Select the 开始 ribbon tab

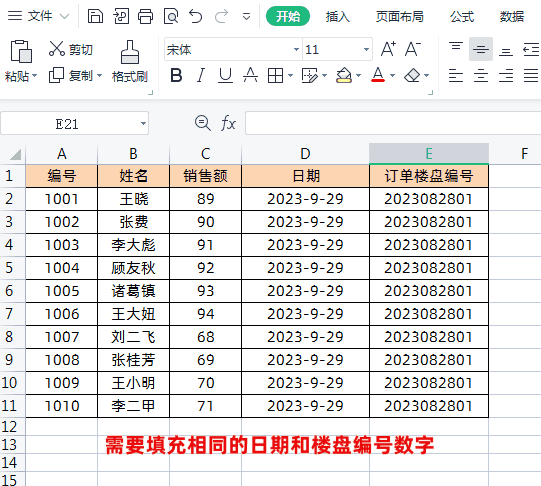(288, 16)
